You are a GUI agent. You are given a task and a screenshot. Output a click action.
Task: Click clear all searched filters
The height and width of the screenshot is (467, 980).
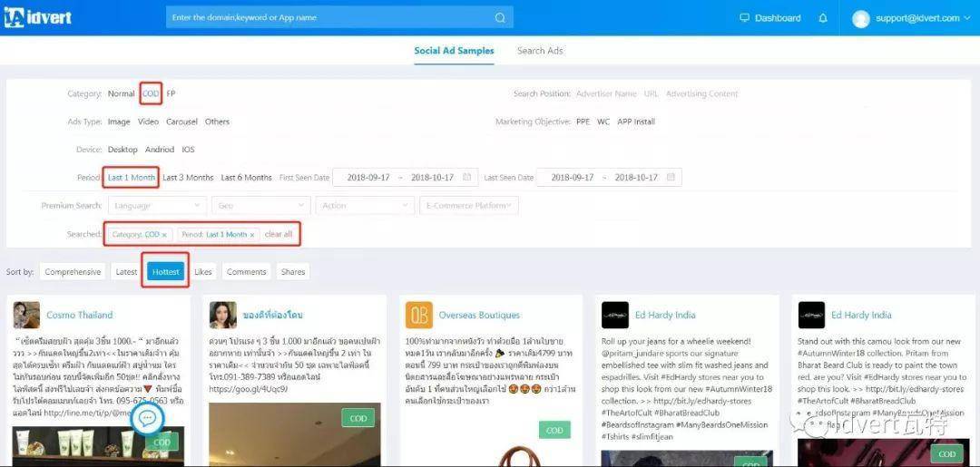coord(279,234)
